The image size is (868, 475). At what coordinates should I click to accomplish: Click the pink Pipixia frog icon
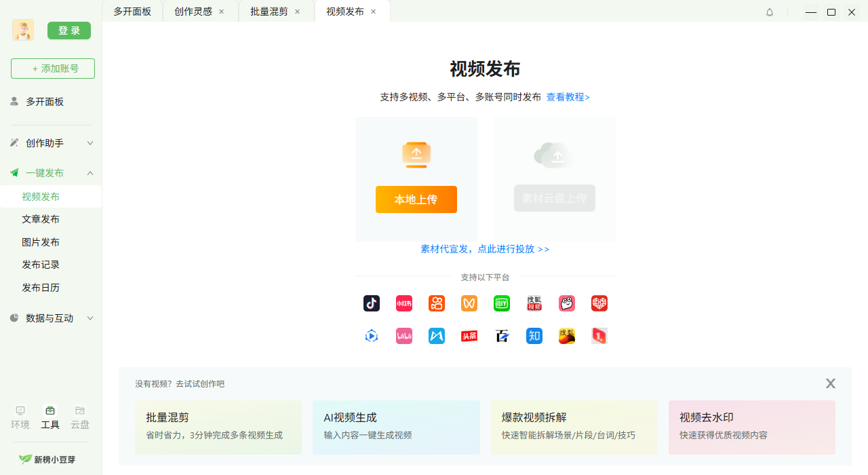pos(567,303)
